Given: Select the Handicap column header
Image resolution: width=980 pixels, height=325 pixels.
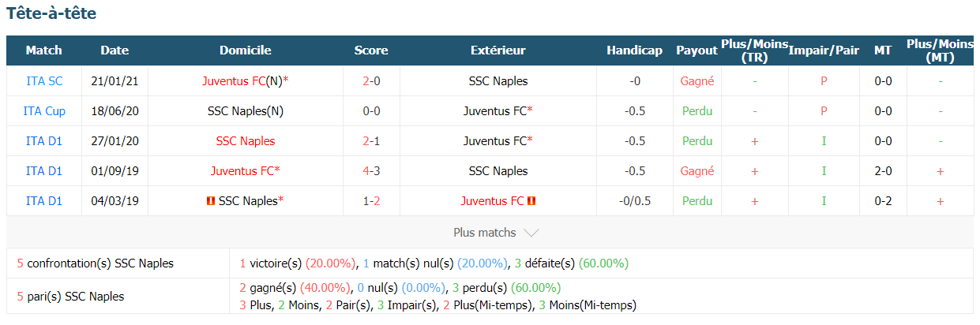Looking at the screenshot, I should (x=634, y=50).
